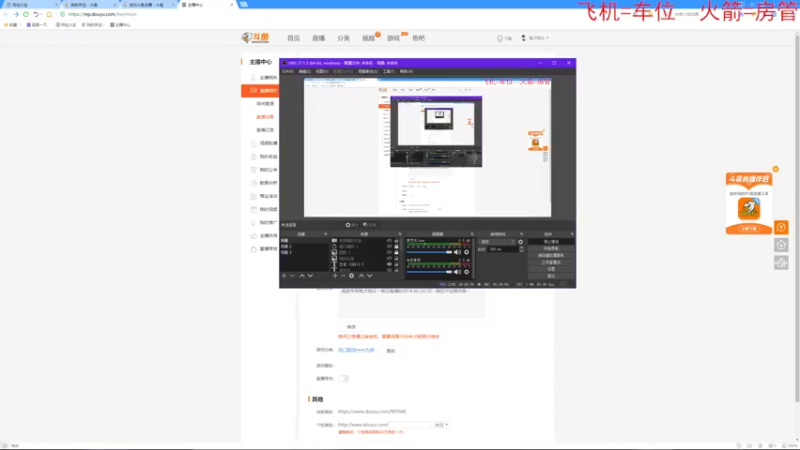Open scene transition properties gear
The image size is (800, 450).
[520, 242]
